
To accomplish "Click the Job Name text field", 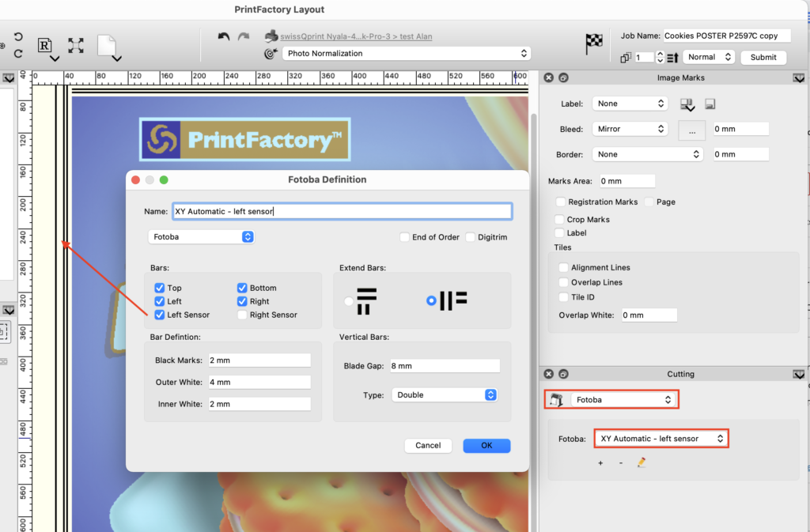I will click(727, 36).
